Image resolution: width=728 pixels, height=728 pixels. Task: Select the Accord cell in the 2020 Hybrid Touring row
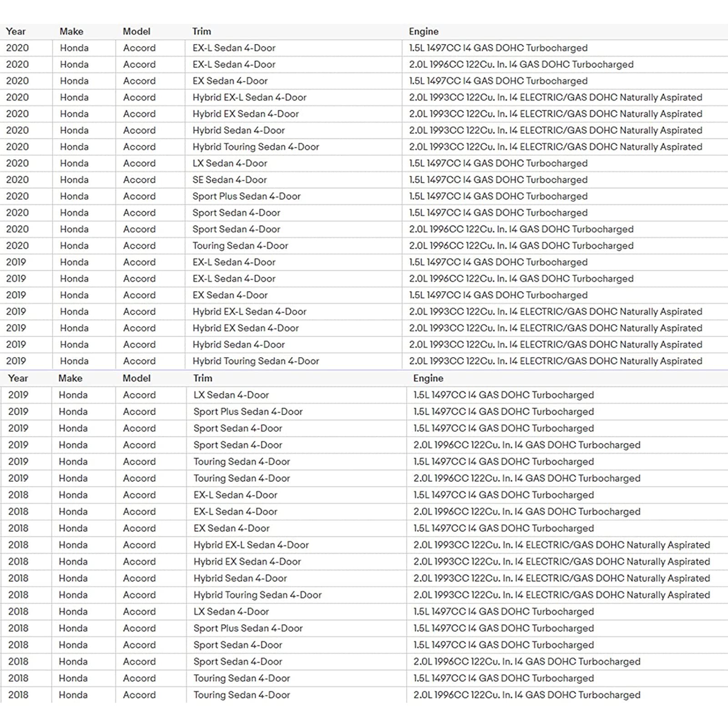click(x=150, y=147)
